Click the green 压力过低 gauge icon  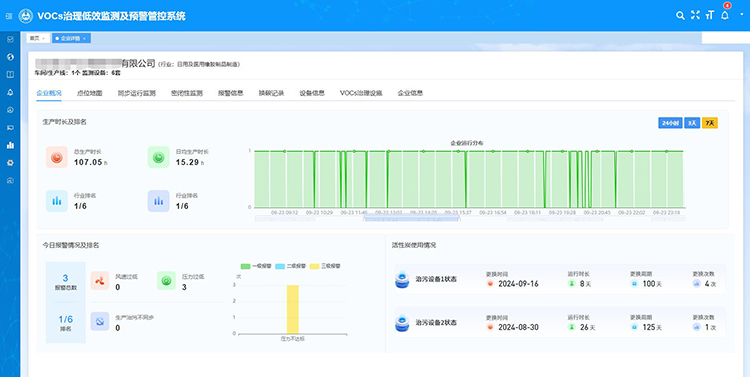click(x=166, y=280)
